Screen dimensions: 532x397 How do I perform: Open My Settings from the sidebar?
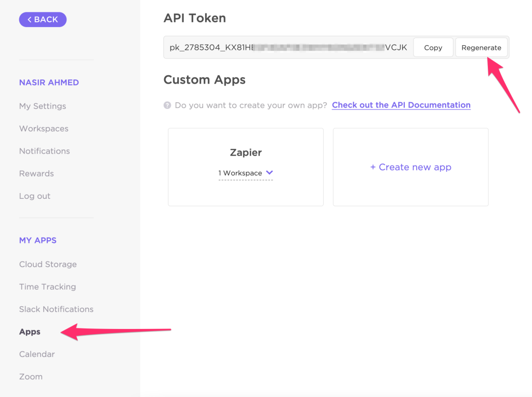click(43, 106)
